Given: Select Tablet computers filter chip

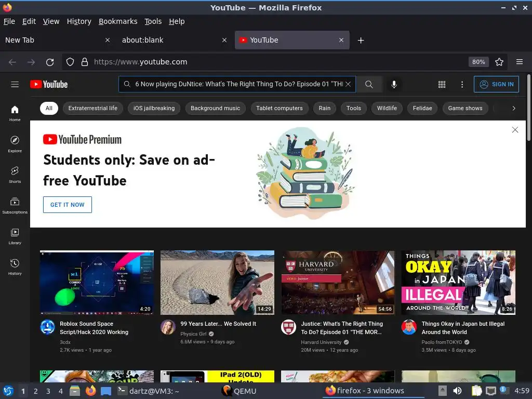Looking at the screenshot, I should pyautogui.click(x=279, y=108).
